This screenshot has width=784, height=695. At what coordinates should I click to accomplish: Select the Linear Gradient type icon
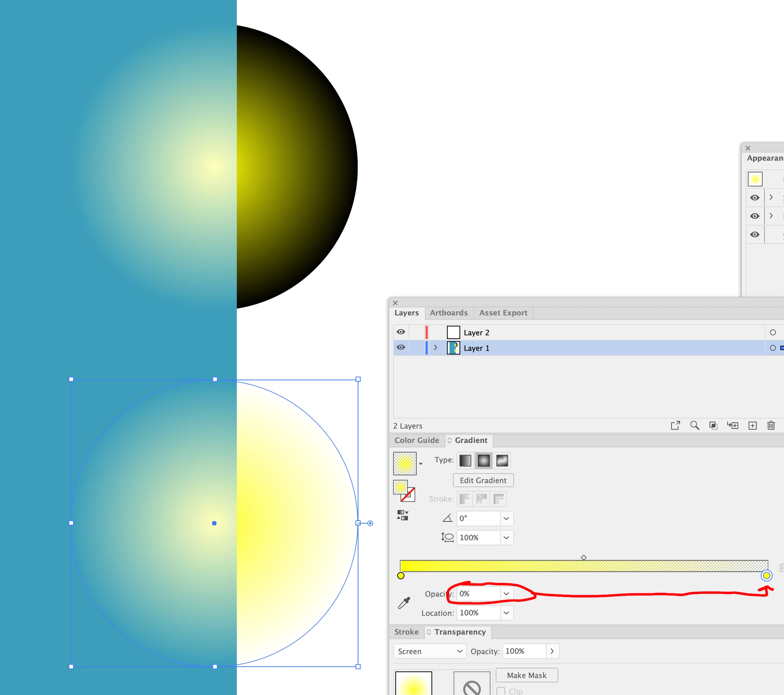(465, 460)
